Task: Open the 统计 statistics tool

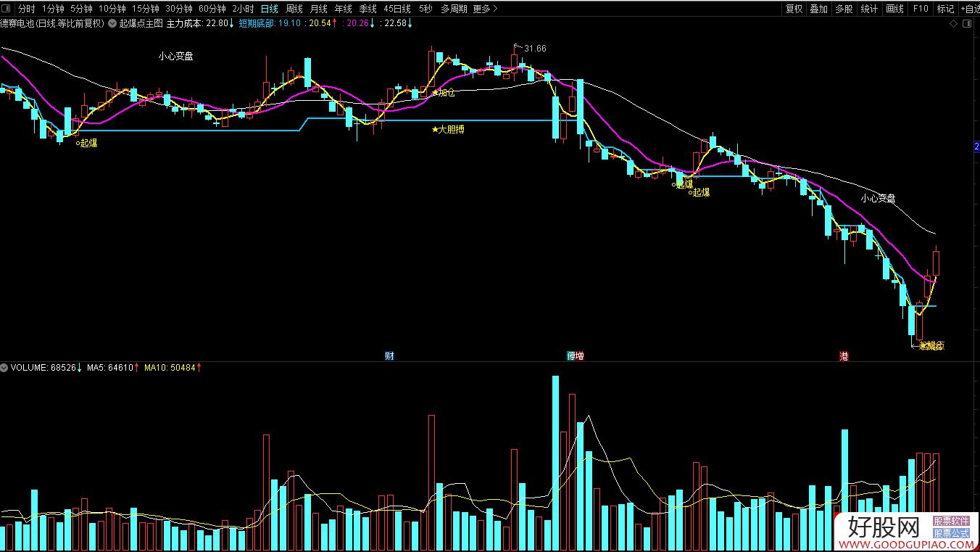Action: (x=868, y=9)
